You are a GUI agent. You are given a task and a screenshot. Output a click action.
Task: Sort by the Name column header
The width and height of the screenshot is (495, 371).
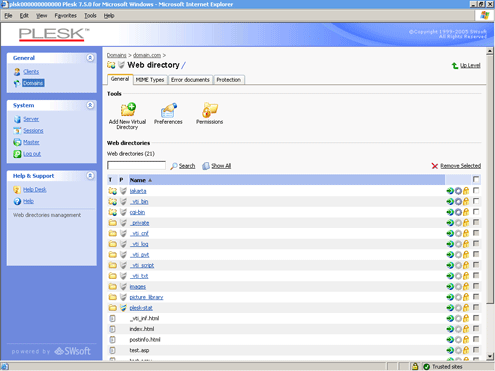[138, 180]
